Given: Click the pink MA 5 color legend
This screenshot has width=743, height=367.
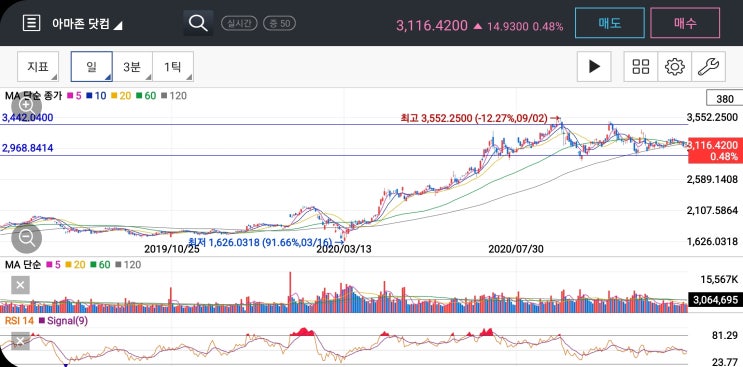Looking at the screenshot, I should point(74,96).
